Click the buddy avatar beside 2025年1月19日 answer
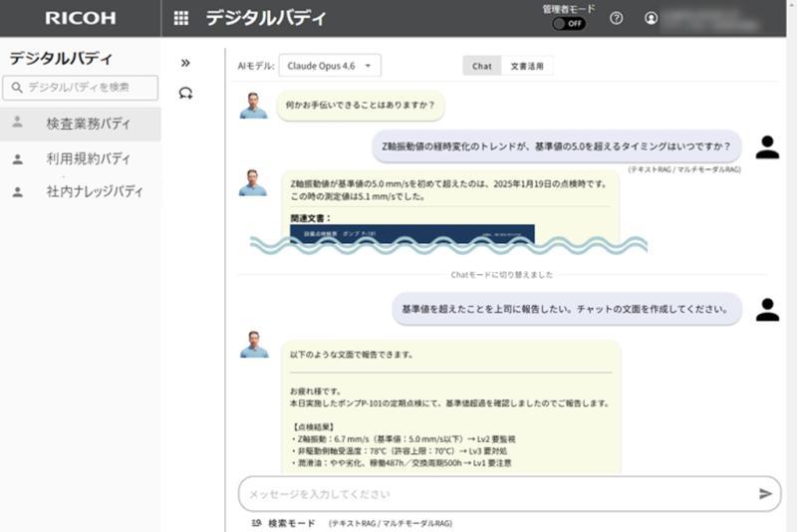 (253, 183)
